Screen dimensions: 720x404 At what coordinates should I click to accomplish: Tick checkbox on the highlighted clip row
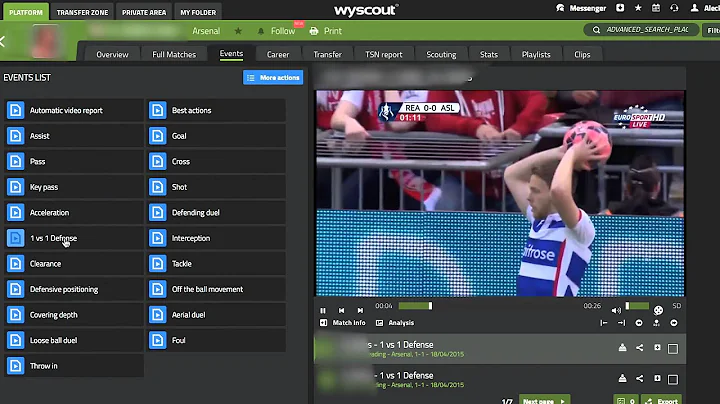click(673, 349)
